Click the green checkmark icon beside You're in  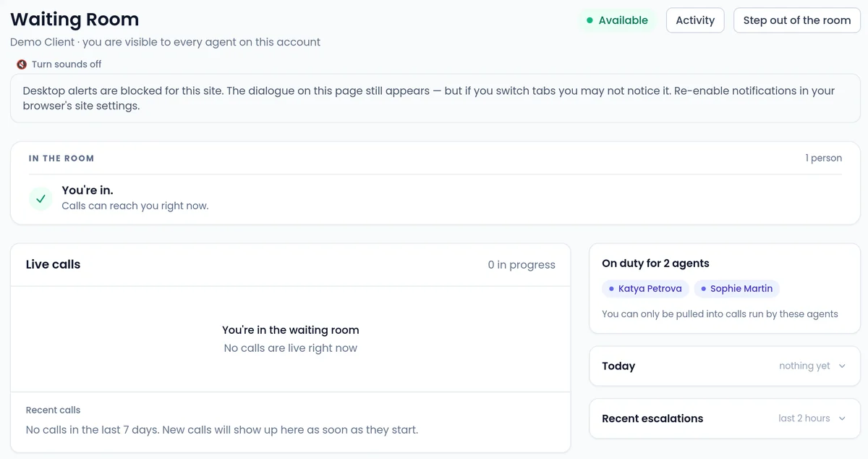41,198
